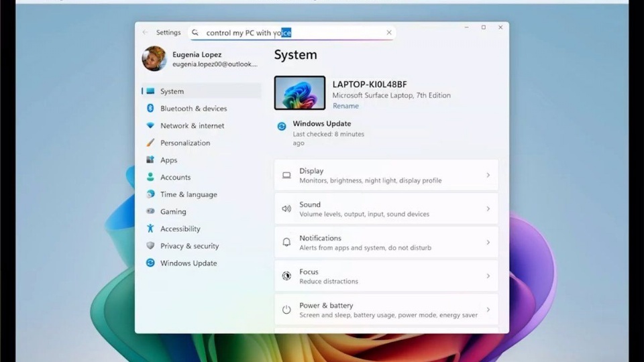Click the Accounts person icon

[150, 177]
